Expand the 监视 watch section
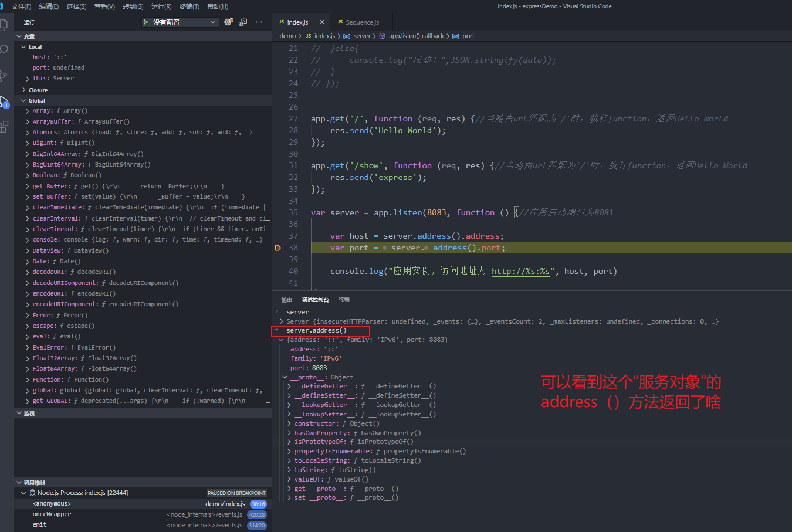 pyautogui.click(x=19, y=414)
